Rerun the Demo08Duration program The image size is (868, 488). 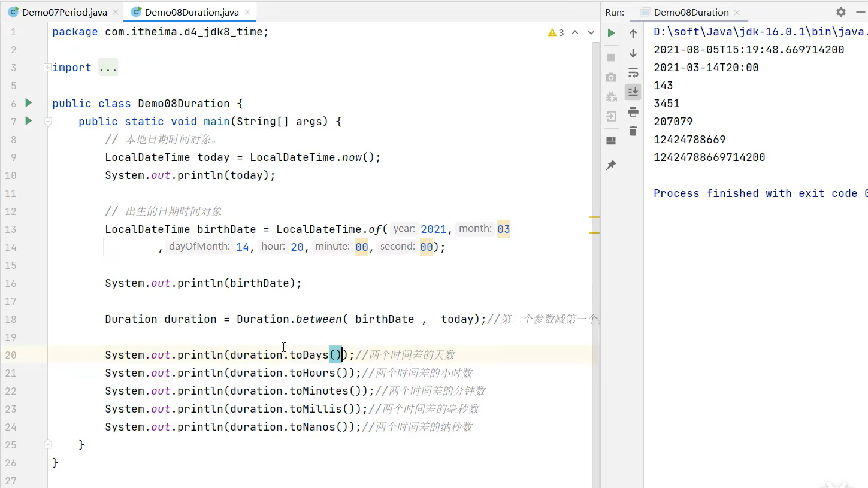(611, 33)
